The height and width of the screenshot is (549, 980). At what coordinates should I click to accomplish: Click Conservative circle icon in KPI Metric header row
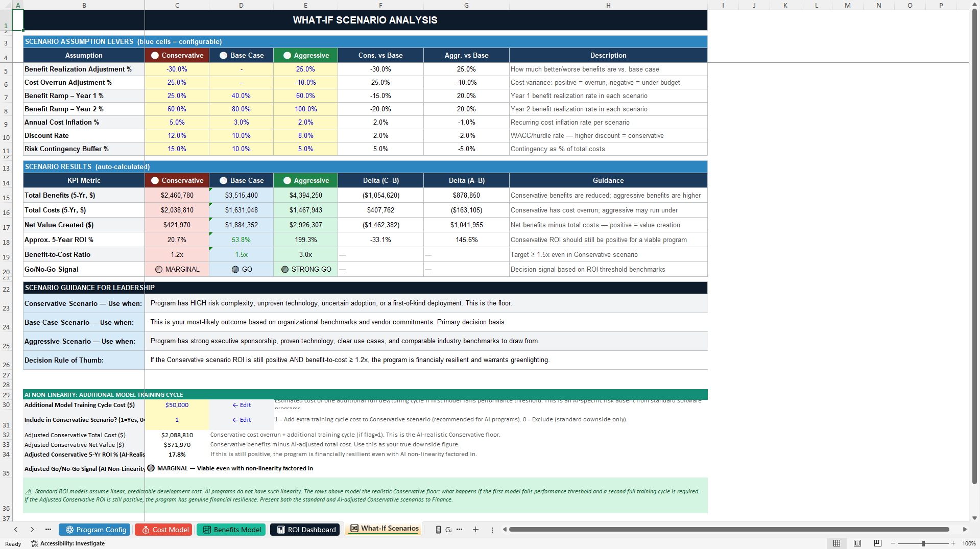155,180
